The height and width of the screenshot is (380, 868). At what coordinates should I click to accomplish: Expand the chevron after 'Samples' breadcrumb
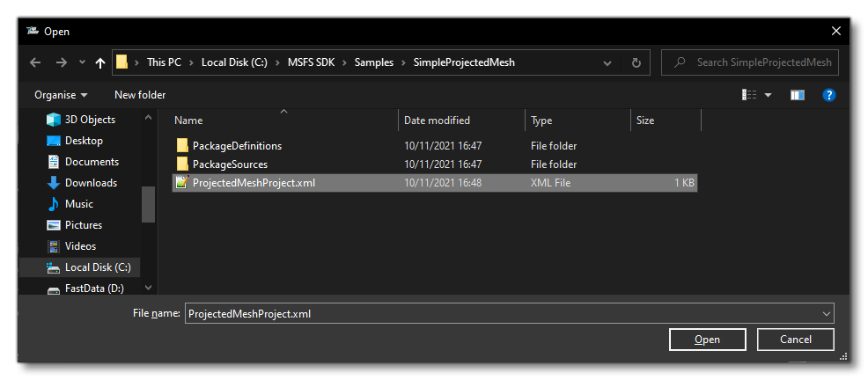point(403,62)
